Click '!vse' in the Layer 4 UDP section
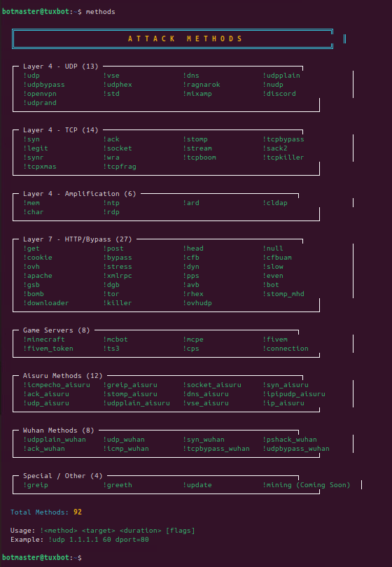This screenshot has width=392, height=567. click(111, 76)
